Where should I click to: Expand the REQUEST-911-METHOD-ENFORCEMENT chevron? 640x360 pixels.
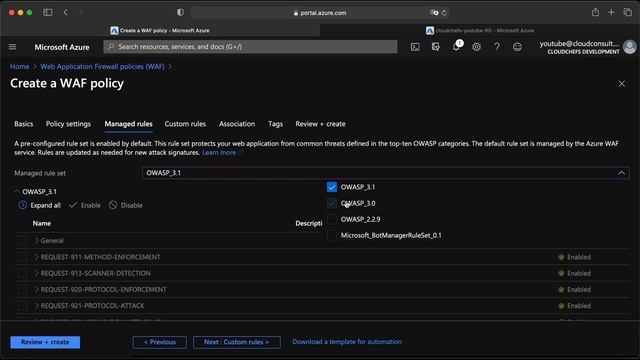click(36, 257)
